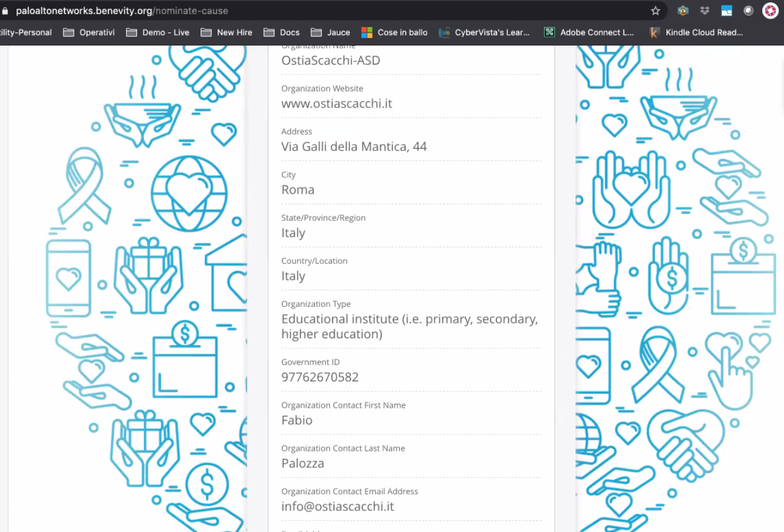Open the Jauce bookmarks folder
Image resolution: width=784 pixels, height=532 pixels.
click(330, 33)
